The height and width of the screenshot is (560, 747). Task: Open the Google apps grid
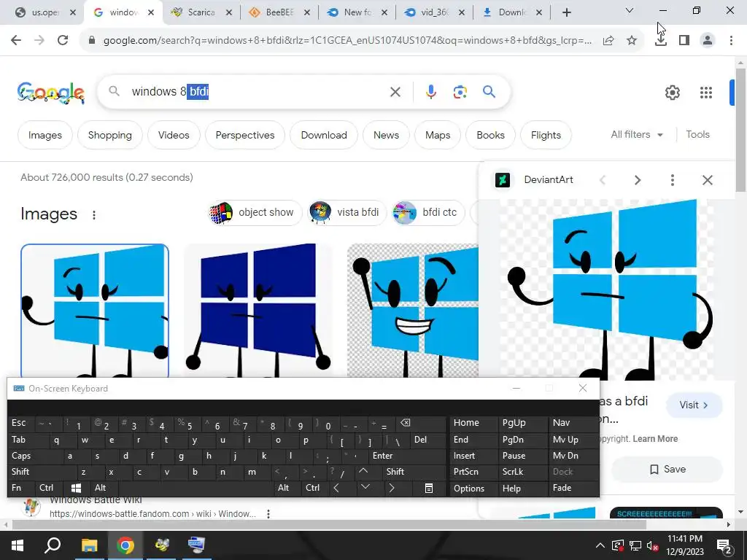coord(706,93)
